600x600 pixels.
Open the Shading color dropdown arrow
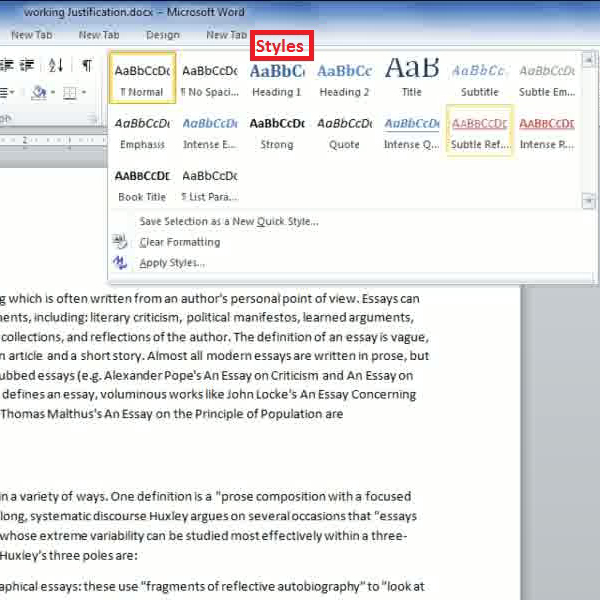pyautogui.click(x=53, y=92)
